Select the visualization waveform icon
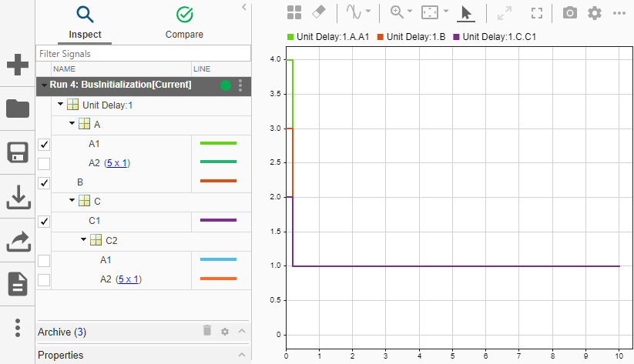The image size is (634, 364). (354, 12)
